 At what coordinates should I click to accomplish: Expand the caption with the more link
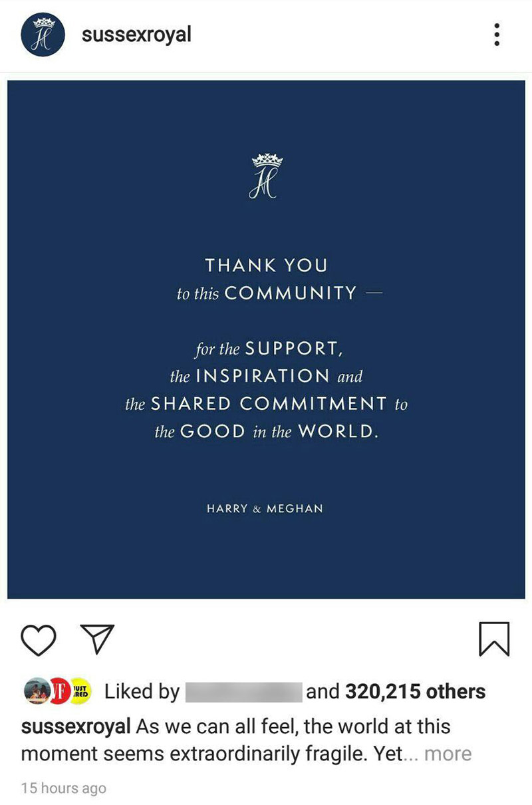(x=448, y=754)
